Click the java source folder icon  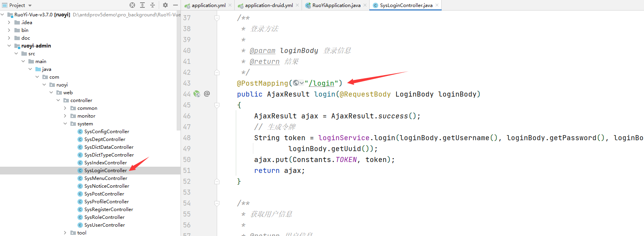38,69
